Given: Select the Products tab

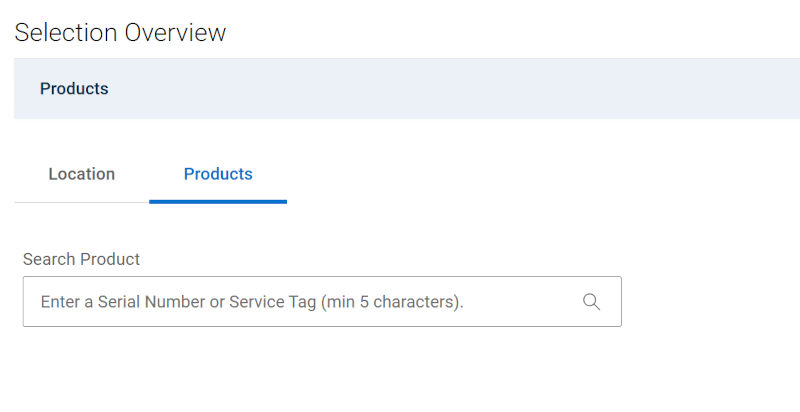Looking at the screenshot, I should coord(218,174).
